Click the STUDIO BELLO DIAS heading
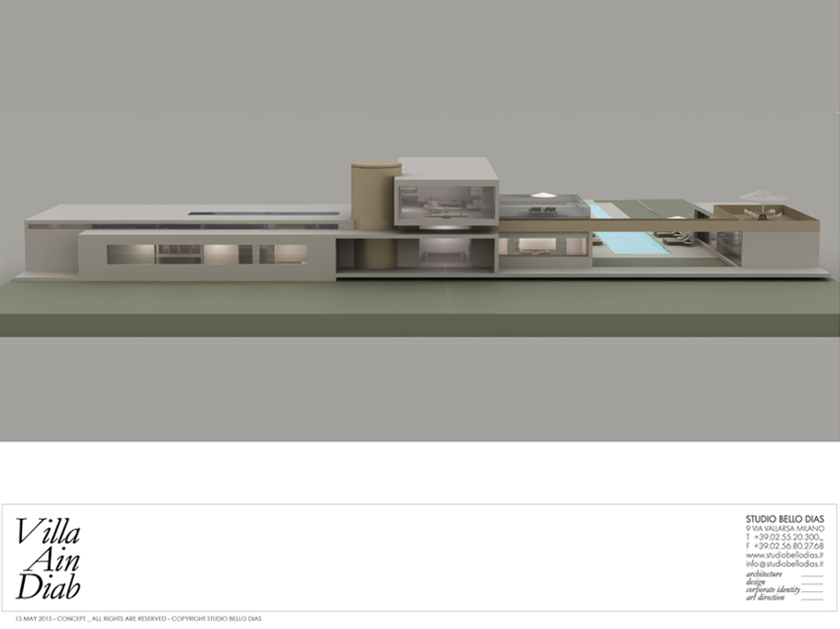Screen dimensions: 840x629 (784, 518)
